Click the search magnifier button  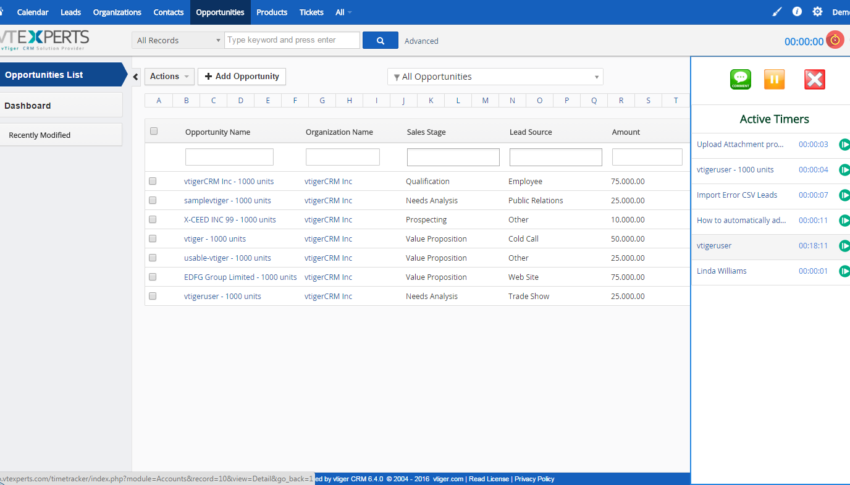(380, 40)
